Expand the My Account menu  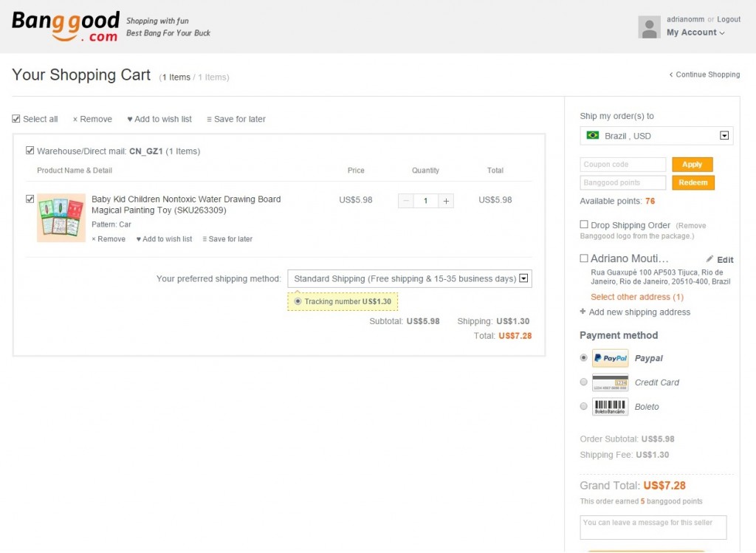(695, 32)
